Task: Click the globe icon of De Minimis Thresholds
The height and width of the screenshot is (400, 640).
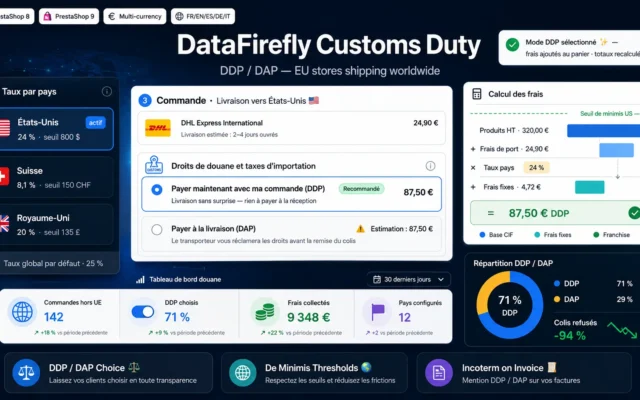Action: pyautogui.click(x=242, y=373)
